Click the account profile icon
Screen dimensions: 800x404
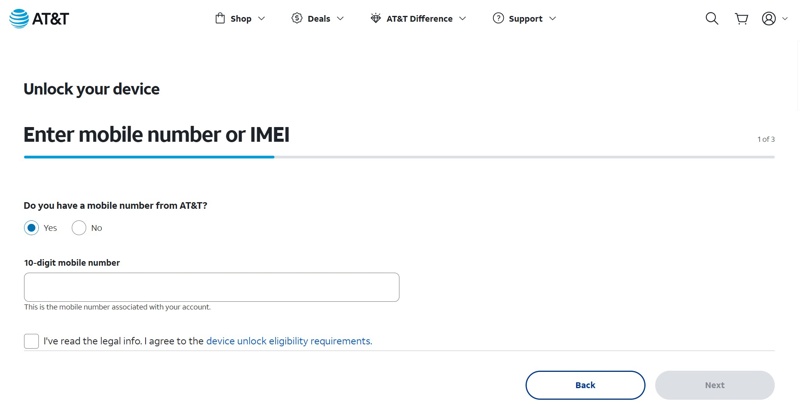(x=768, y=18)
